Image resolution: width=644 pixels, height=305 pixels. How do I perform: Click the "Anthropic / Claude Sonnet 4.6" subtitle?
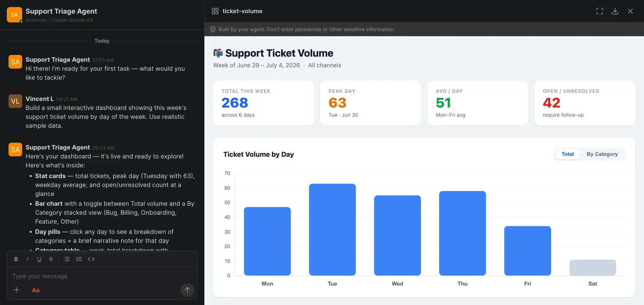[x=59, y=20]
